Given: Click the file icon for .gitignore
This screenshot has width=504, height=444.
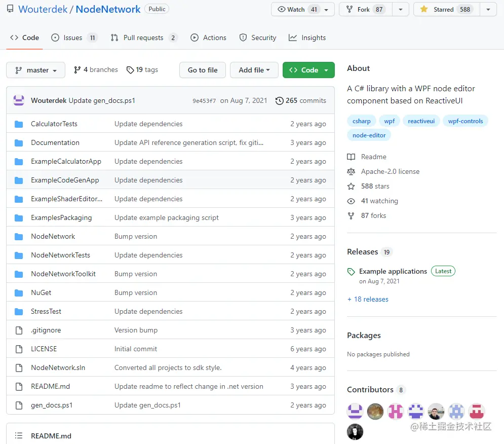Looking at the screenshot, I should tap(19, 330).
